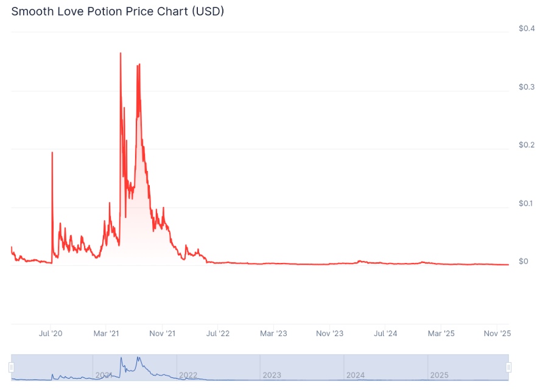Viewport: 540px width, 392px height.
Task: Select the Mar '21 x-axis label
Action: 106,334
